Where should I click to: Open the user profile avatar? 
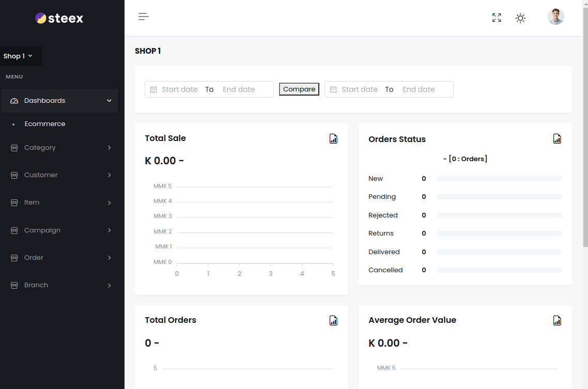coord(555,17)
